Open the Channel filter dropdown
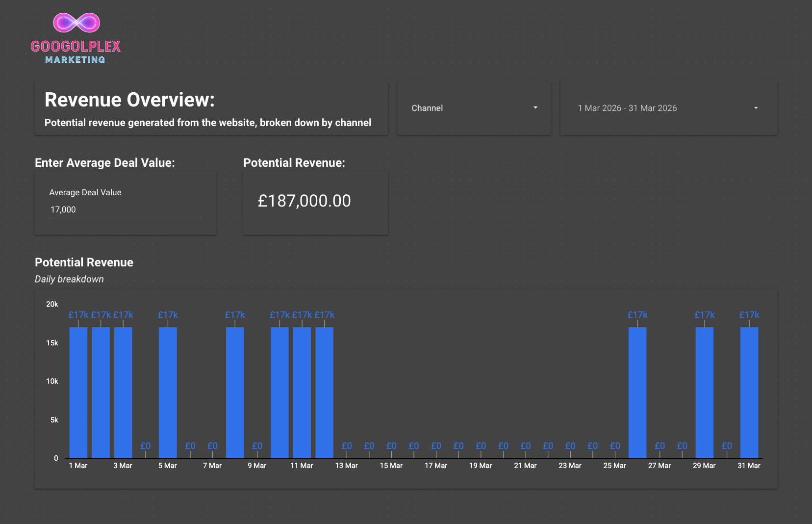 pyautogui.click(x=473, y=108)
